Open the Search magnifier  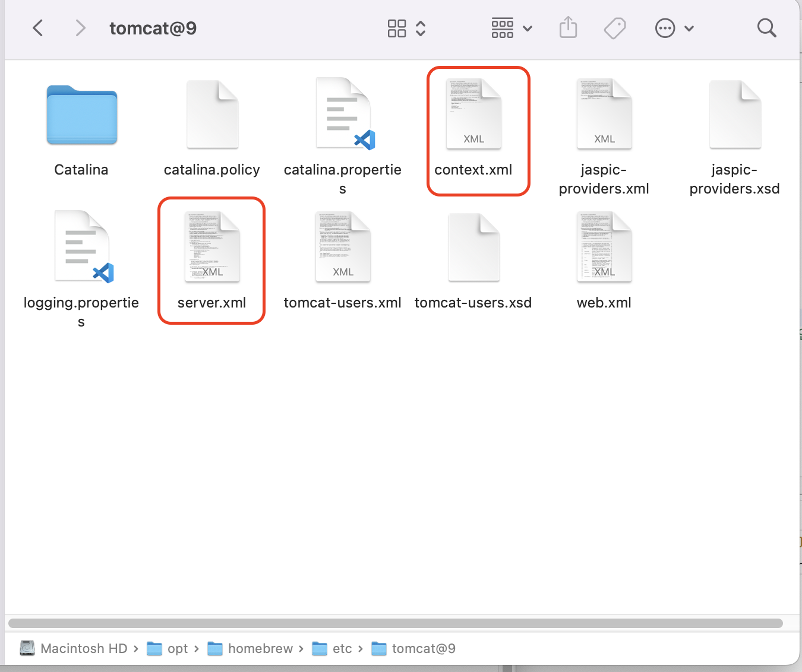coord(766,28)
